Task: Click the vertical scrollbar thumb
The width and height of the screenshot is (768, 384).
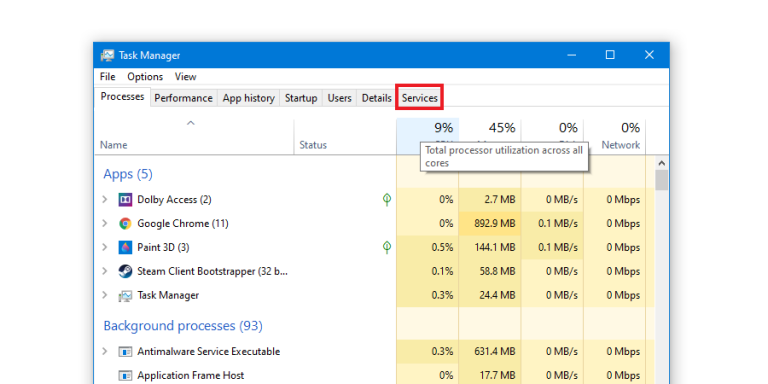Action: click(x=661, y=180)
